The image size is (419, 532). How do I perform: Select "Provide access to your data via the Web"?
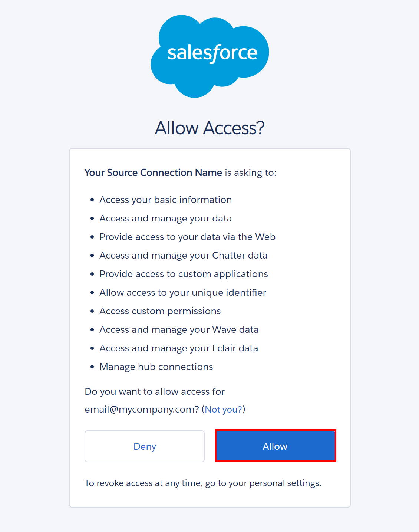[187, 237]
